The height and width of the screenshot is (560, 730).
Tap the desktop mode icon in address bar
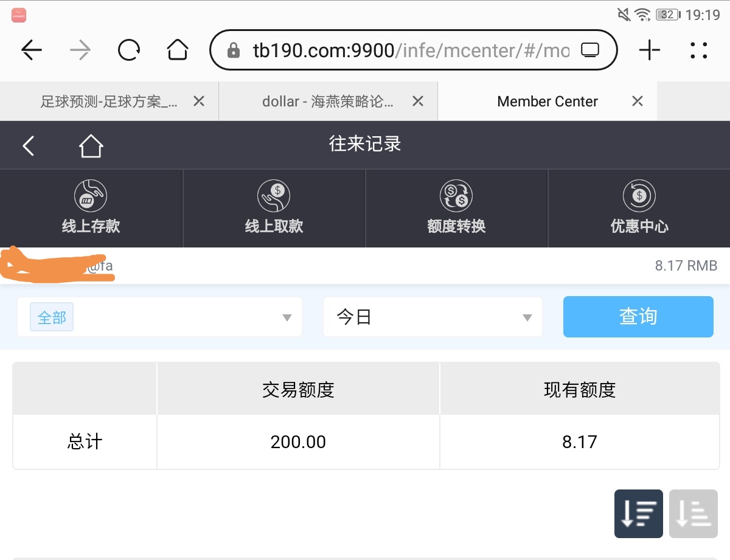coord(590,50)
